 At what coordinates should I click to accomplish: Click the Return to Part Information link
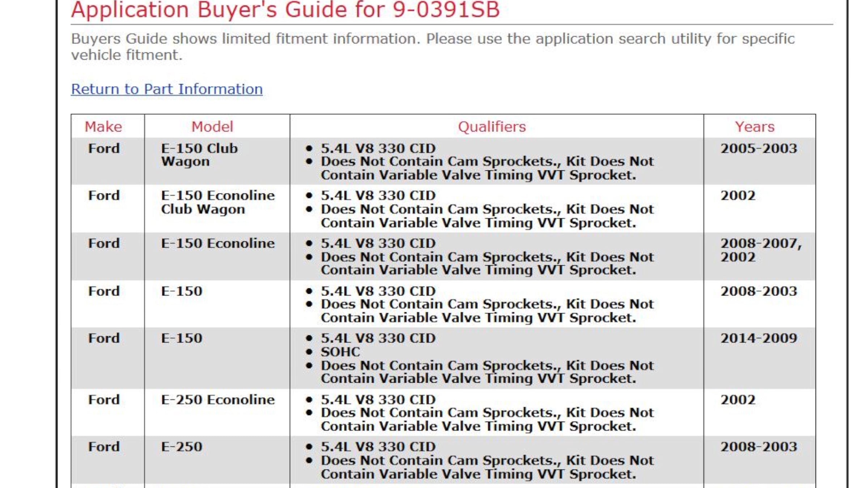coord(167,89)
